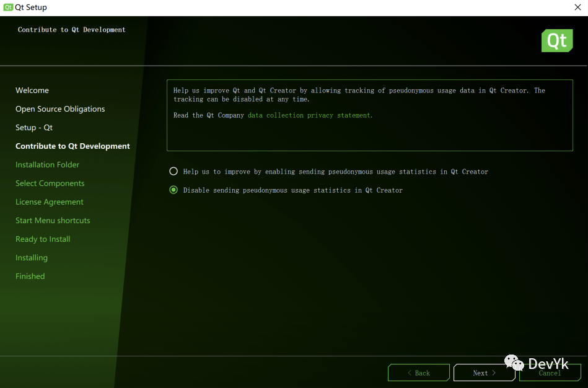The width and height of the screenshot is (588, 388).
Task: Click the Installing step label
Action: click(32, 257)
